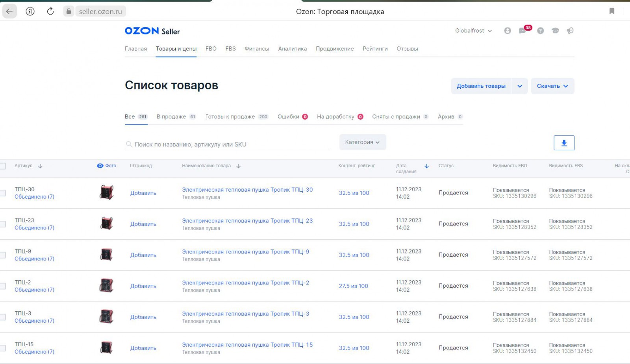Open the announcements megaphone icon

click(570, 31)
